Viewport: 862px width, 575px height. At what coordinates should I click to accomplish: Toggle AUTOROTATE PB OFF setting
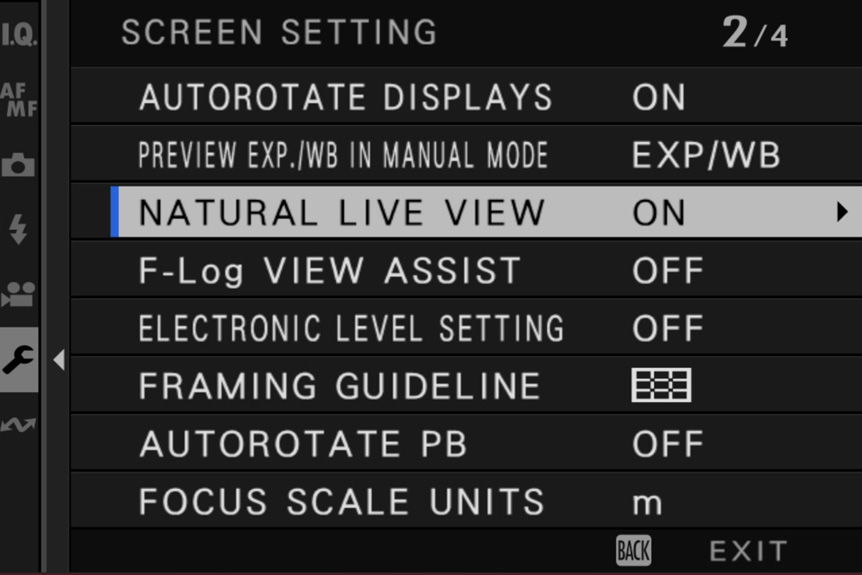point(667,444)
